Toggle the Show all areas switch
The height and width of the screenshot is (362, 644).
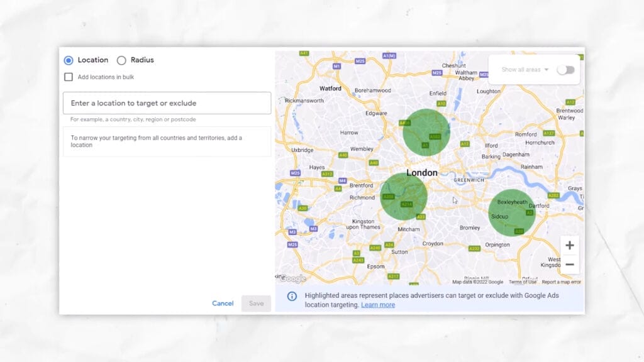pos(564,70)
